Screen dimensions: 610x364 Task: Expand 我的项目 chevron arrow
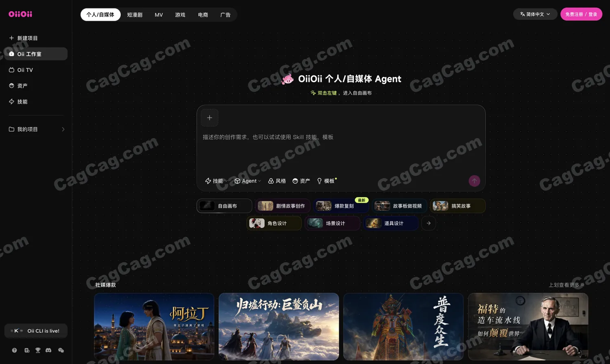tap(63, 129)
